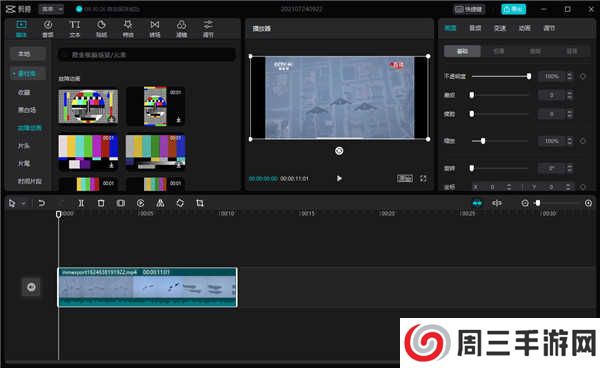Viewport: 600px width, 368px height.
Task: Click the teal Export button
Action: click(x=514, y=9)
